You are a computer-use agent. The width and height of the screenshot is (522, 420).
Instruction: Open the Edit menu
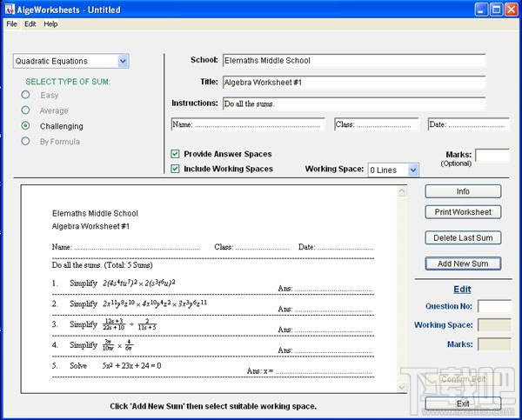click(x=30, y=23)
